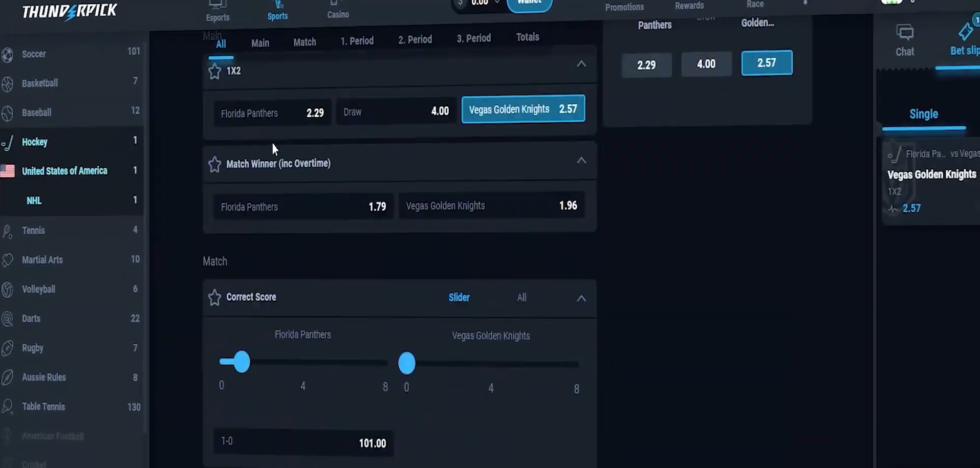Image resolution: width=980 pixels, height=468 pixels.
Task: Click 2.57 highlighted odds in header card
Action: [767, 63]
